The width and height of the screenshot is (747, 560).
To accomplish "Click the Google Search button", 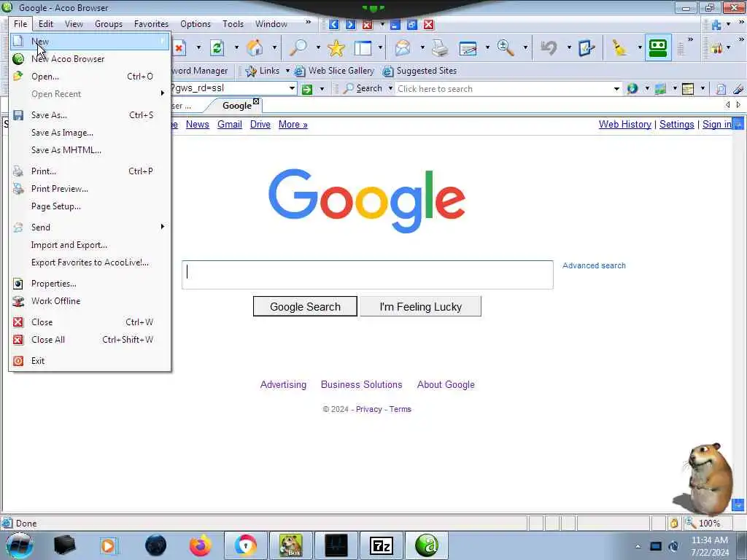I will click(305, 307).
